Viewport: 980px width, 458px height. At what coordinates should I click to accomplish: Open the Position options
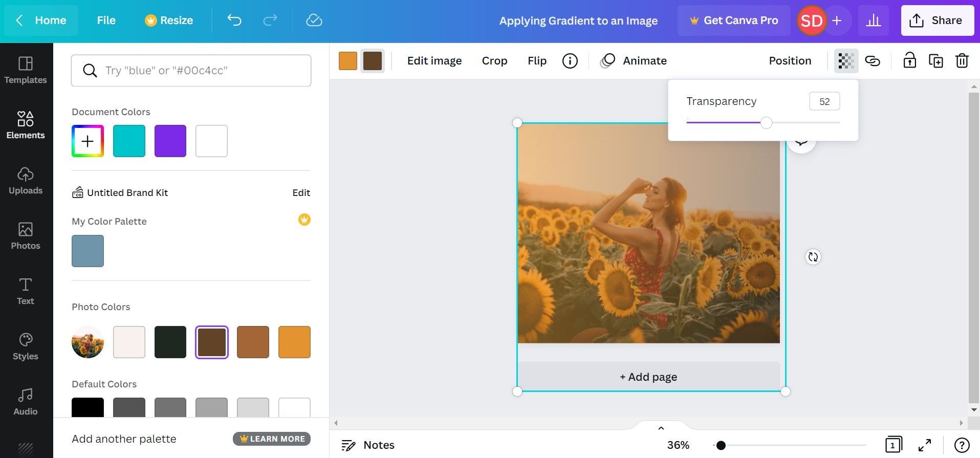[x=790, y=61]
